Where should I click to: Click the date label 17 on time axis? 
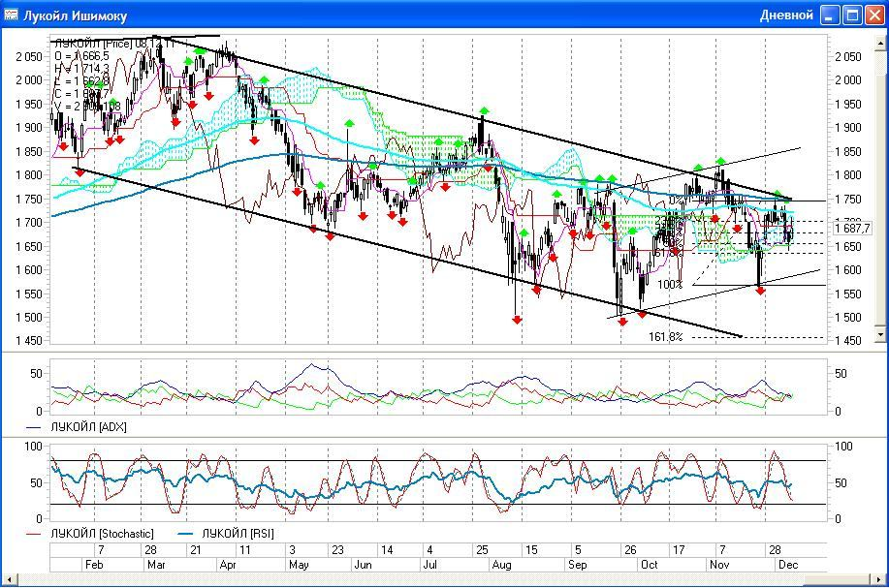tap(679, 550)
